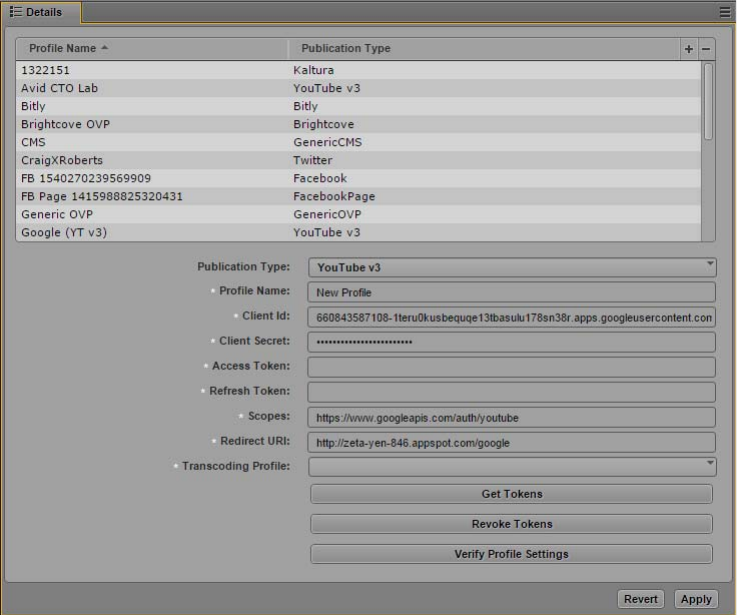Click the Client Secret field
This screenshot has height=615, width=737.
[512, 342]
